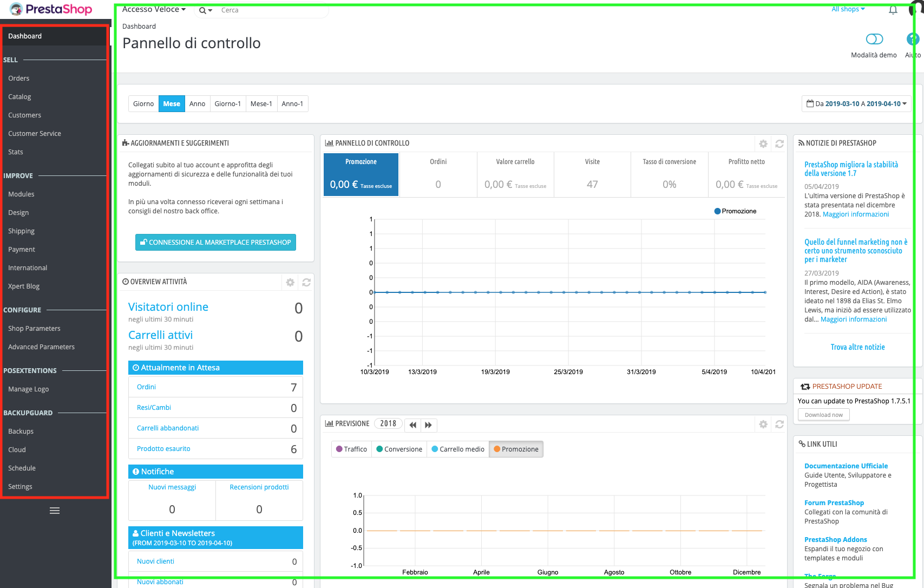Image resolution: width=924 pixels, height=588 pixels.
Task: Select the Anno-1 period tab
Action: click(x=292, y=103)
